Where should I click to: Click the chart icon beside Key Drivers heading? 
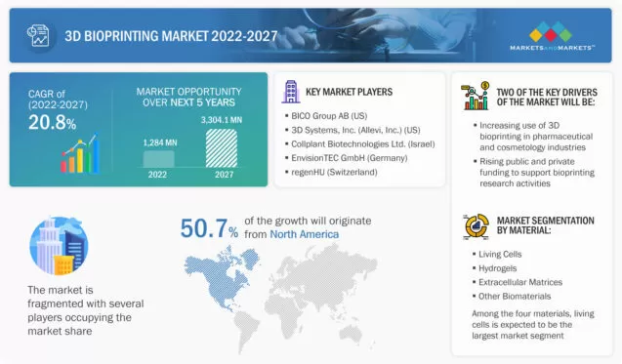click(476, 96)
